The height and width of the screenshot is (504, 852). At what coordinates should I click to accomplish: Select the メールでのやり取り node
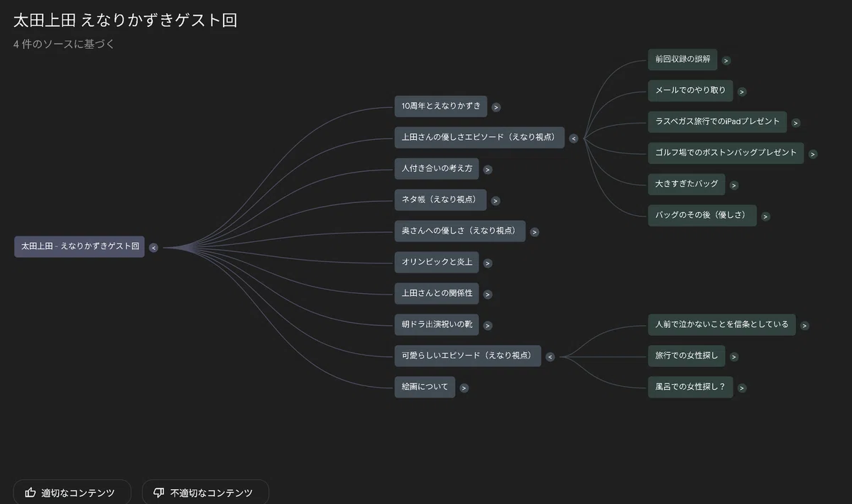click(x=690, y=91)
